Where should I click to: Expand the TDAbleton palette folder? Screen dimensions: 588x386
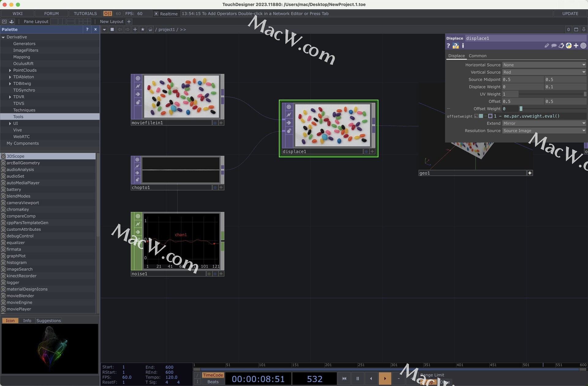[10, 77]
